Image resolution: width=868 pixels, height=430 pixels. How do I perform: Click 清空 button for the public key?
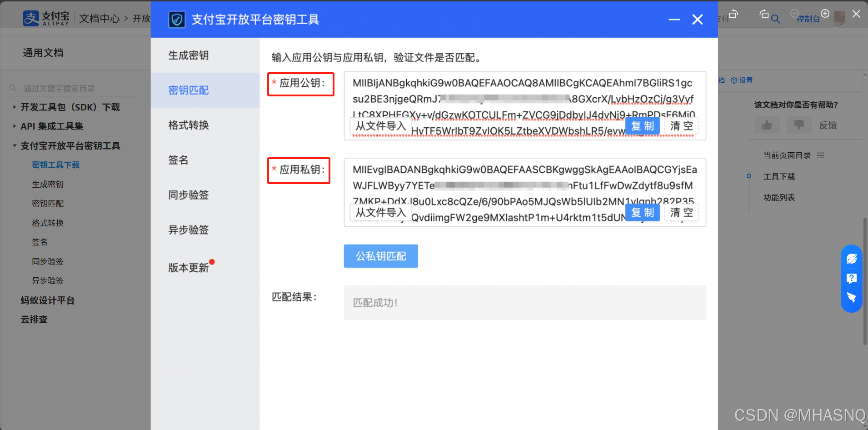(682, 126)
